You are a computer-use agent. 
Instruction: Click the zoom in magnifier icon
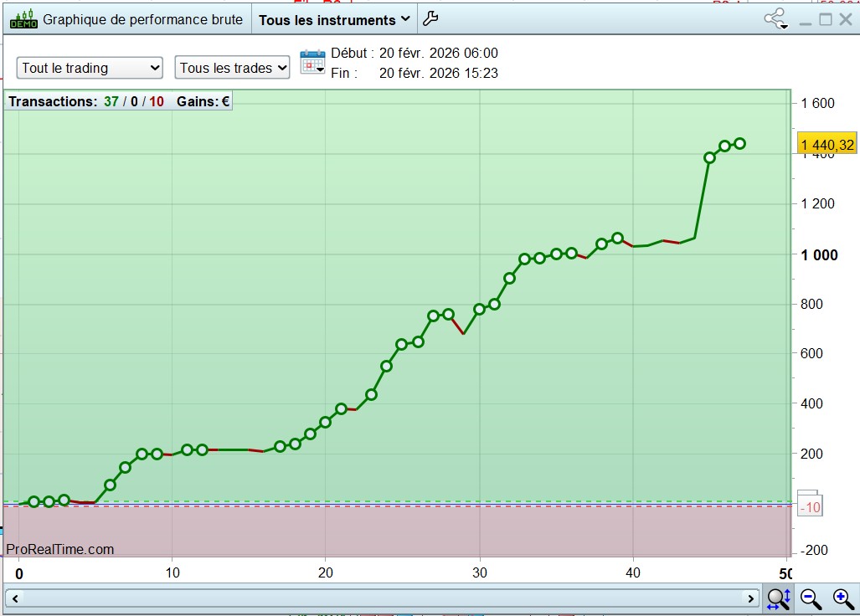coord(843,598)
